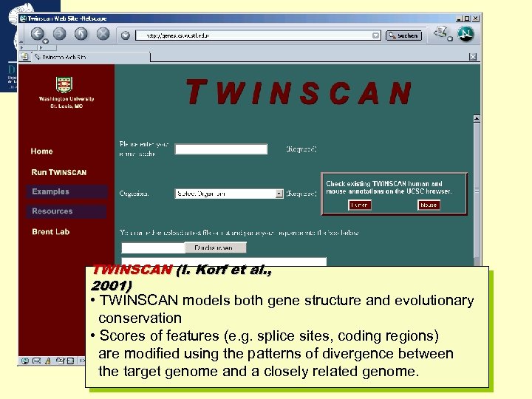Open a new tab with the tab-bar icon
Image resolution: width=532 pixels, height=399 pixels.
point(24,57)
